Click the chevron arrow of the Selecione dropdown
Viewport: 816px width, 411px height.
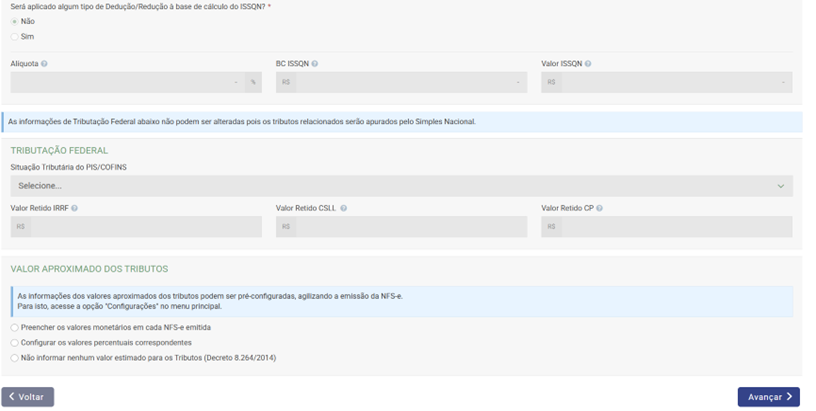click(x=781, y=186)
